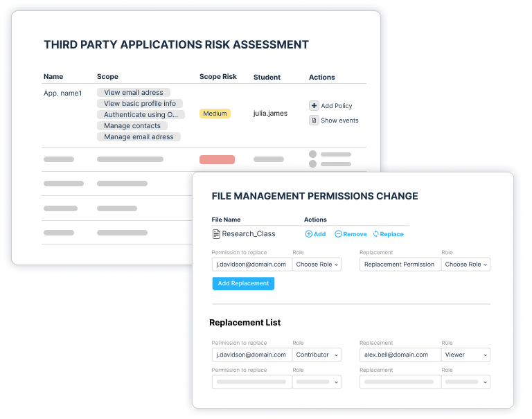Click the top j.davidson@domain.com input beside Choose Role
This screenshot has height=419, width=532.
click(251, 265)
